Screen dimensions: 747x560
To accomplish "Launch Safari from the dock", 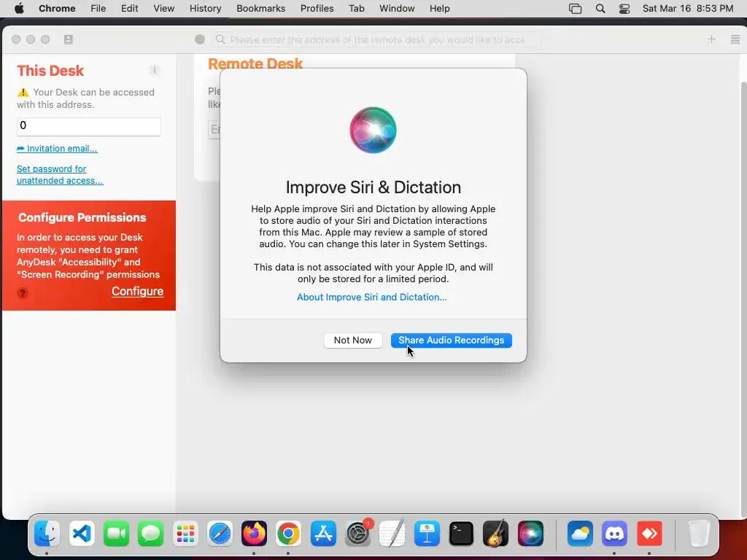I will (220, 533).
